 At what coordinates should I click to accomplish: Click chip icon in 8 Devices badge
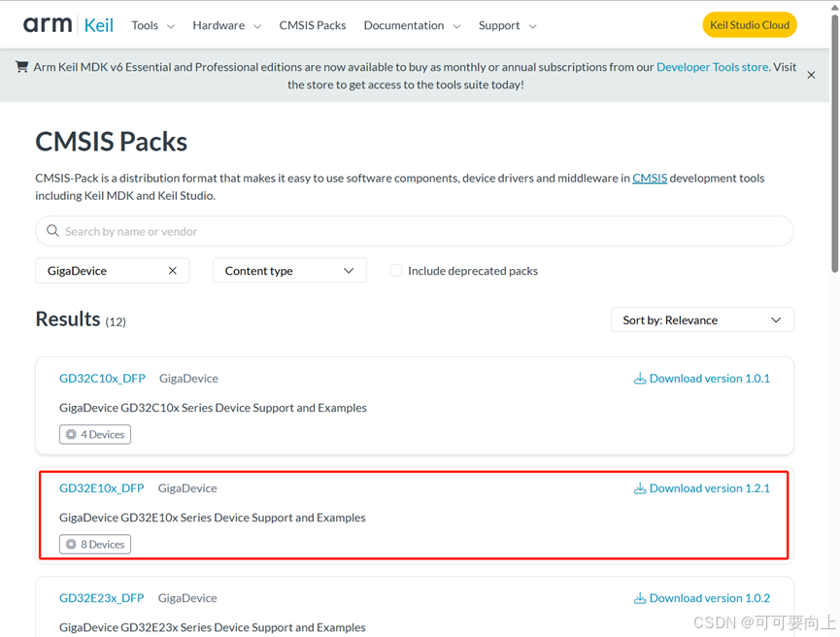(71, 545)
